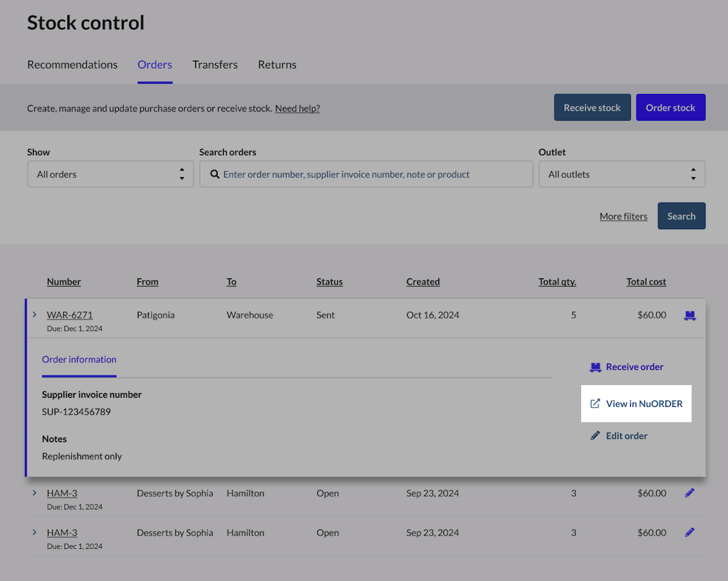Click the Warehouse destination cell

[x=250, y=315]
